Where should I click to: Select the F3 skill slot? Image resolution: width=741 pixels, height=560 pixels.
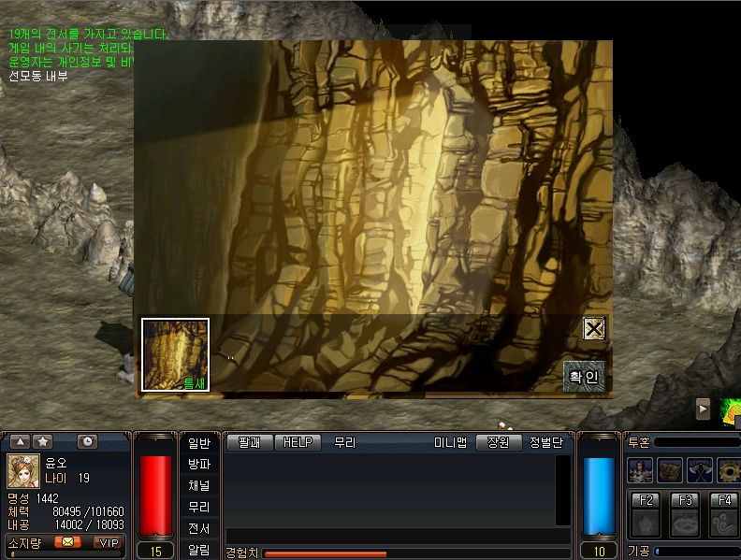tap(685, 515)
